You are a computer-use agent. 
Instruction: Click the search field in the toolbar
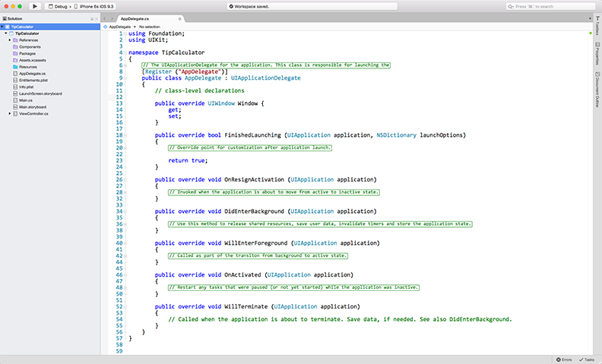click(550, 7)
